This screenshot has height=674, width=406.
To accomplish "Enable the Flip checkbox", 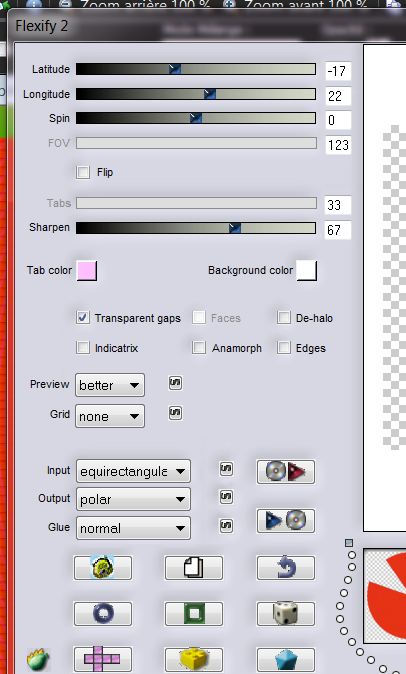I will click(83, 172).
